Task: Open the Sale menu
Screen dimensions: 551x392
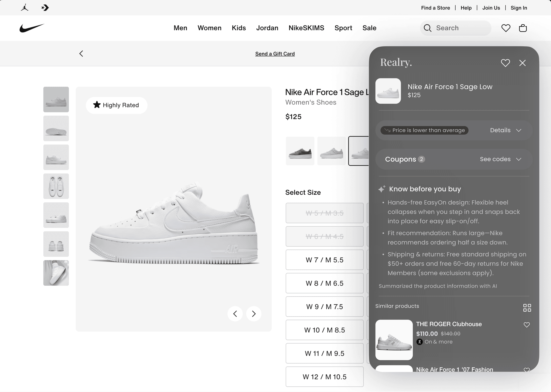Action: click(369, 28)
